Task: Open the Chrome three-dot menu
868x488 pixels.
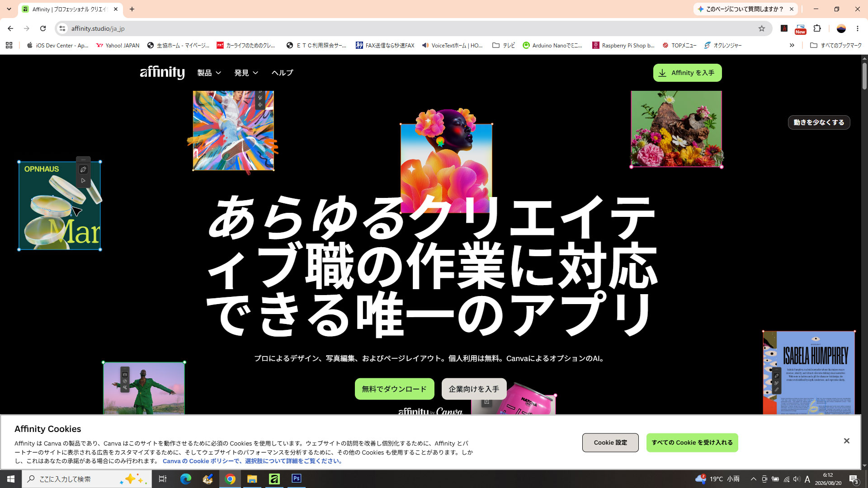Action: click(x=858, y=28)
